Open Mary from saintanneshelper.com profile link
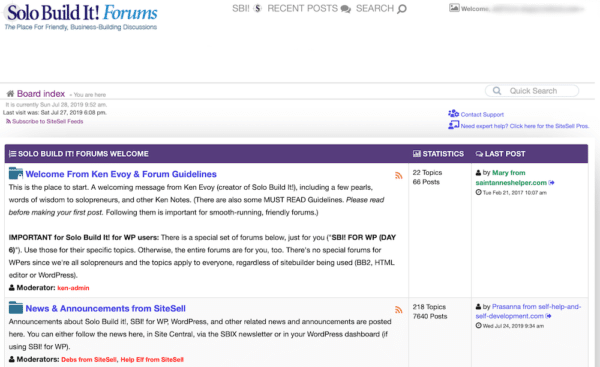 tap(511, 178)
